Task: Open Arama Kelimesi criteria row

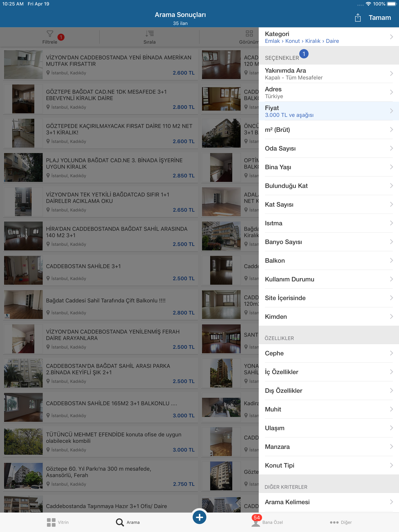Action: click(329, 502)
